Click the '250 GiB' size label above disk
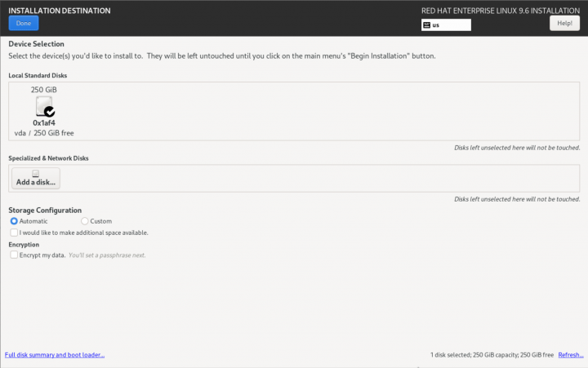This screenshot has height=368, width=588. coord(44,90)
